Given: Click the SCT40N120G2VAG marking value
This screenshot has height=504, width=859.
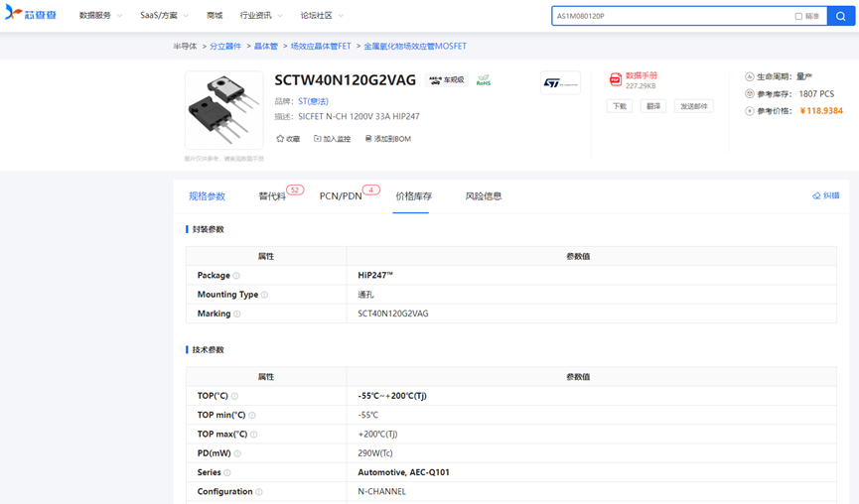Looking at the screenshot, I should [393, 314].
